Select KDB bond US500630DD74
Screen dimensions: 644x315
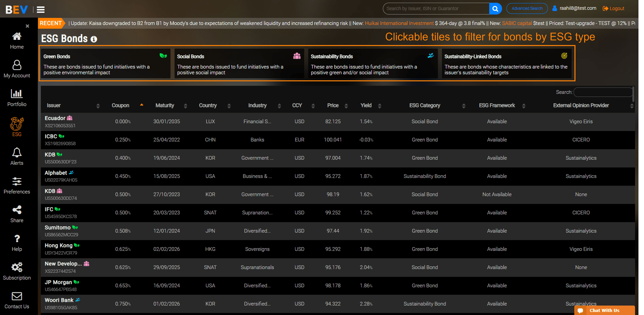(x=61, y=198)
